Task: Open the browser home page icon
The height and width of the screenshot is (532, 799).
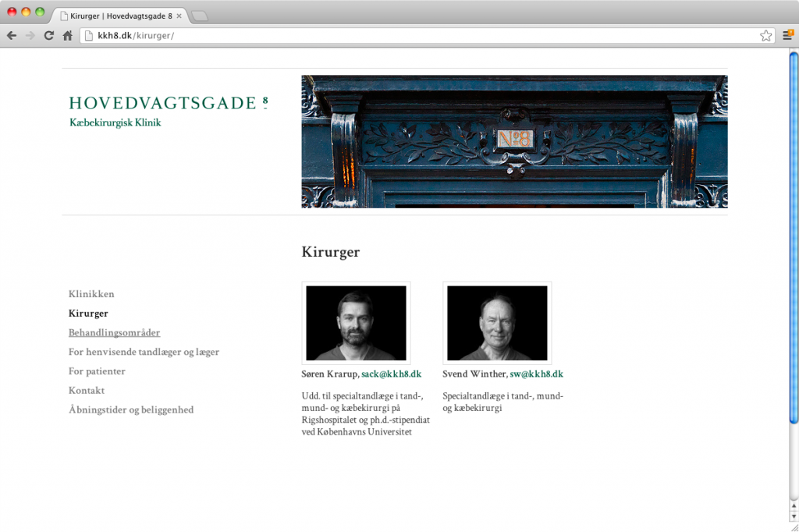Action: (x=68, y=36)
